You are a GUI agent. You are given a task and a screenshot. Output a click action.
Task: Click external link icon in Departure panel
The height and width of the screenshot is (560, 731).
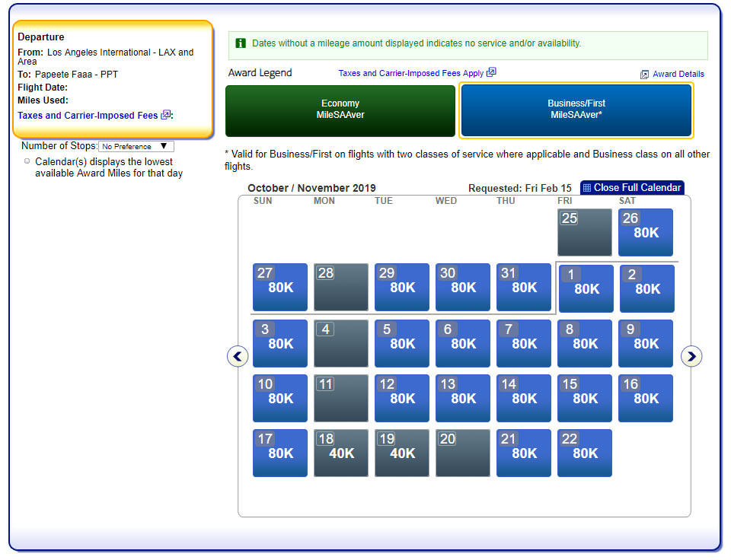coord(165,115)
